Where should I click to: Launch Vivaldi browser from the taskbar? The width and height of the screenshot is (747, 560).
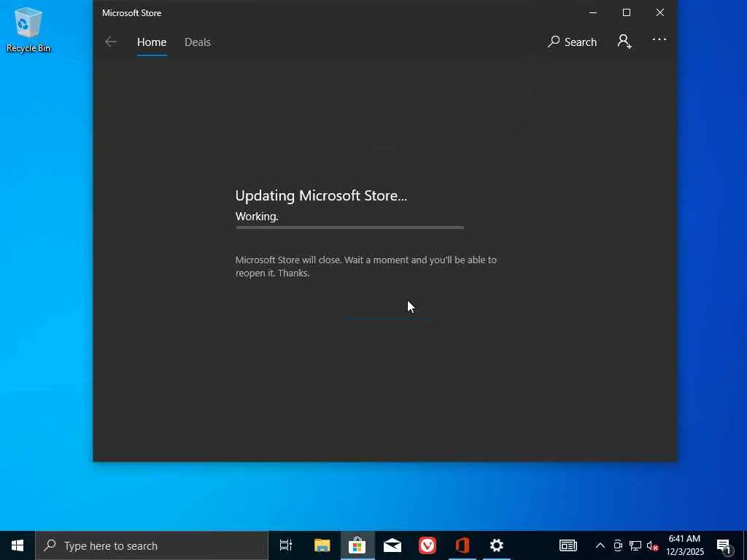[x=427, y=545]
